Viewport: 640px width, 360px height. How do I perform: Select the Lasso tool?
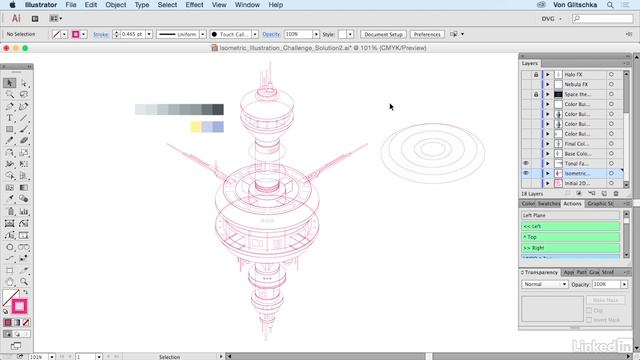point(24,95)
